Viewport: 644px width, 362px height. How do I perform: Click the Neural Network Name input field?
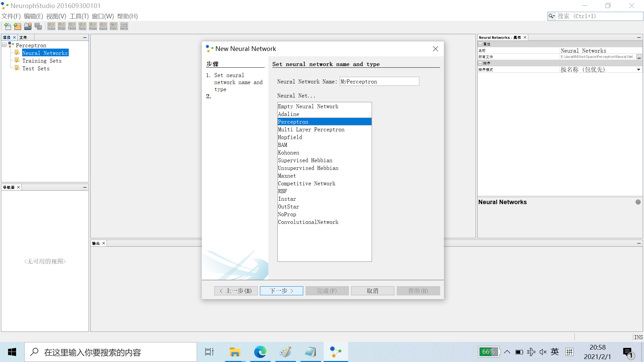[x=379, y=81]
